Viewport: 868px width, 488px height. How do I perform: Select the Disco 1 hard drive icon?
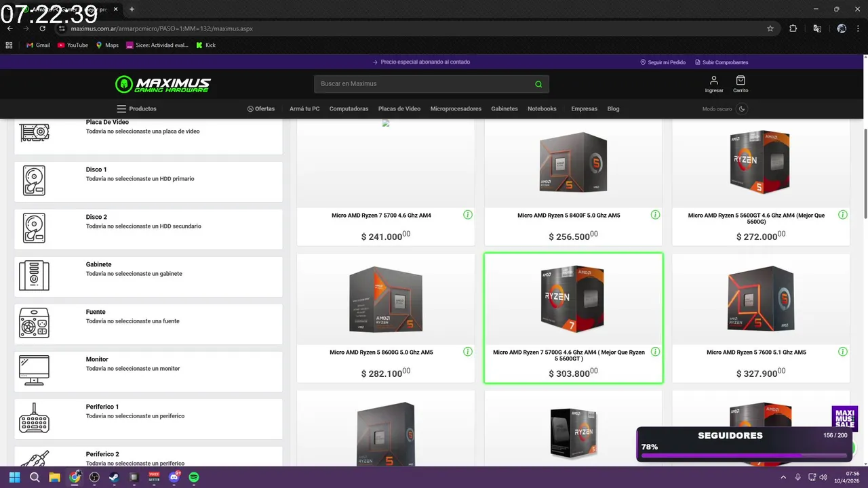tap(34, 181)
